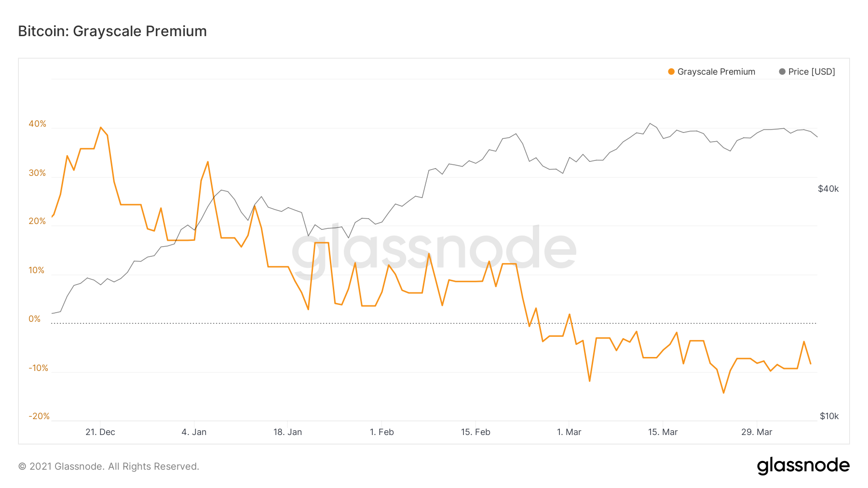Click the 2021 Glassnode copyright text
The width and height of the screenshot is (868, 488).
tap(108, 466)
